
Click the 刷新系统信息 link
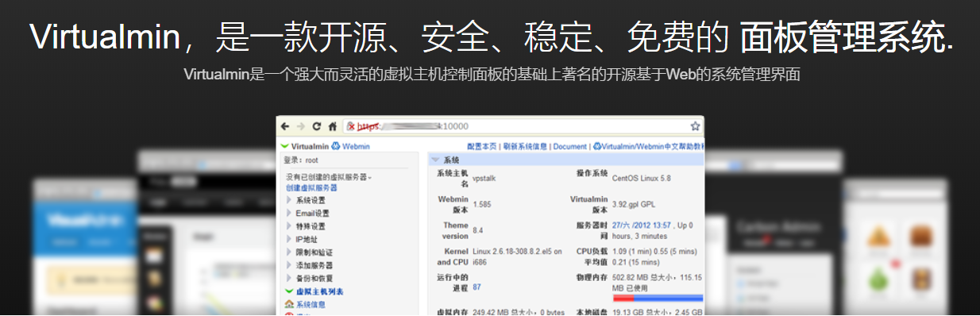point(525,146)
